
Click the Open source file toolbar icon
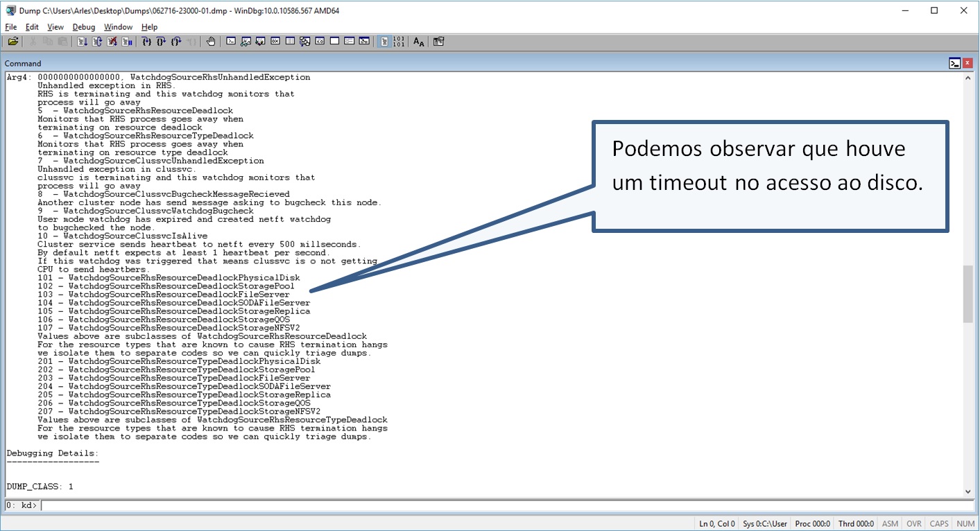(13, 42)
